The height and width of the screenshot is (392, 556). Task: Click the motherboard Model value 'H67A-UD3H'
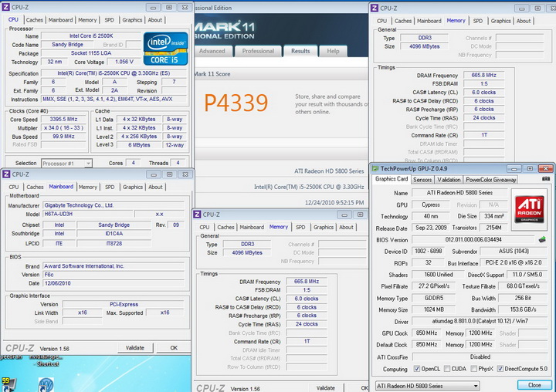(x=87, y=214)
